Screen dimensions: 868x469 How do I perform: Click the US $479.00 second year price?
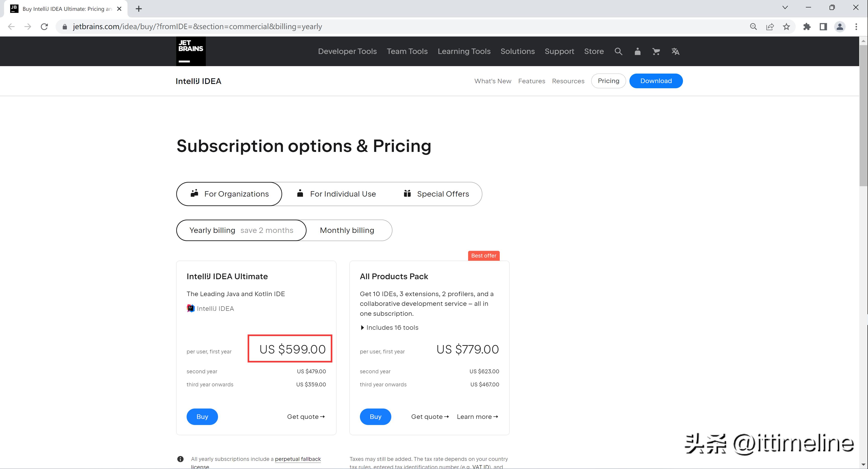(x=311, y=371)
